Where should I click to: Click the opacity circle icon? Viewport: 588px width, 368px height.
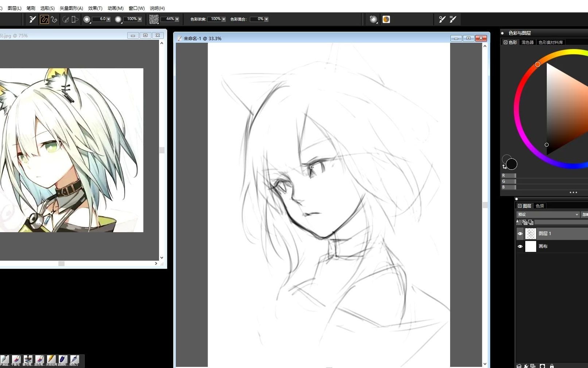click(118, 19)
